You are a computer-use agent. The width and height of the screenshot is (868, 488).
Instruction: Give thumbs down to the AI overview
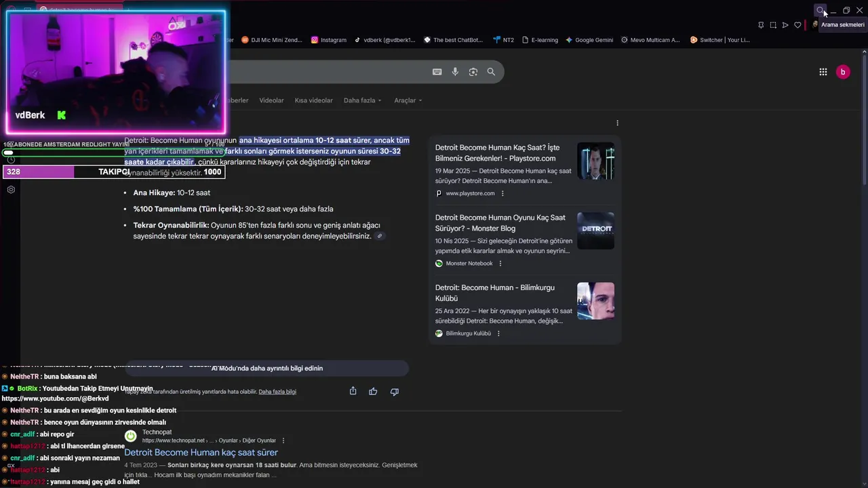[x=394, y=391]
